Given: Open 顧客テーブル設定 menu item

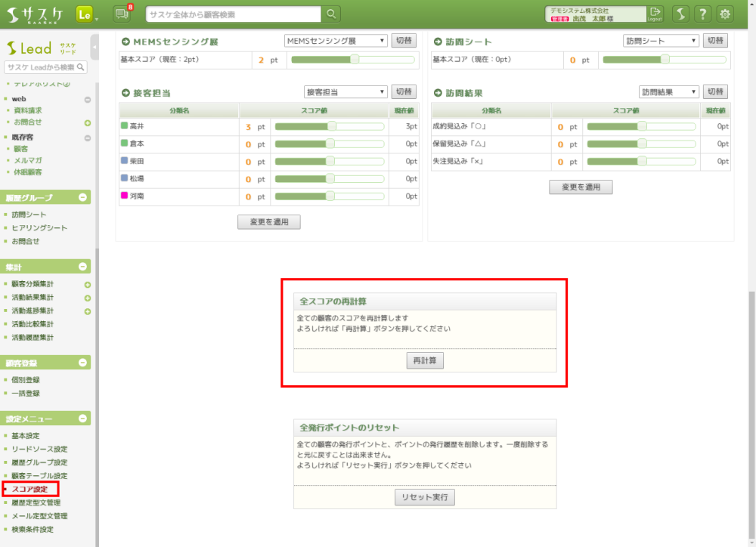Looking at the screenshot, I should coord(39,476).
